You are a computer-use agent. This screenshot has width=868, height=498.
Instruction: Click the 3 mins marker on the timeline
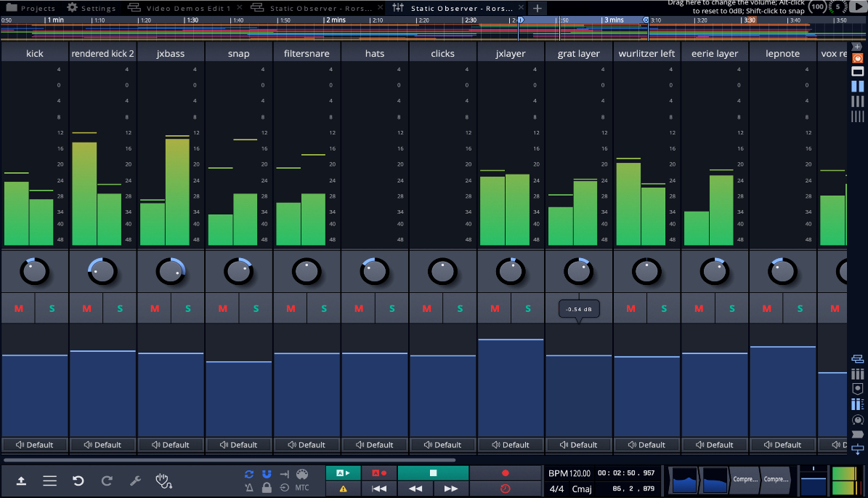[x=614, y=20]
